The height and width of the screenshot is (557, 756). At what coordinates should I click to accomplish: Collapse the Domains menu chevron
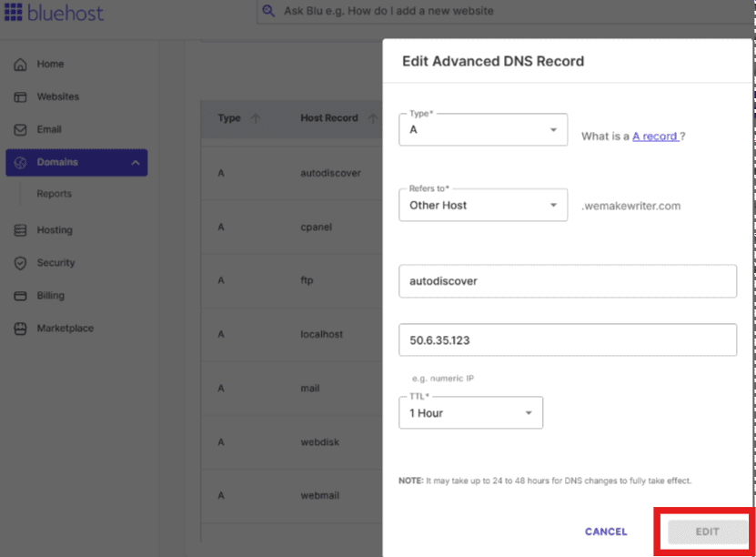pos(135,163)
